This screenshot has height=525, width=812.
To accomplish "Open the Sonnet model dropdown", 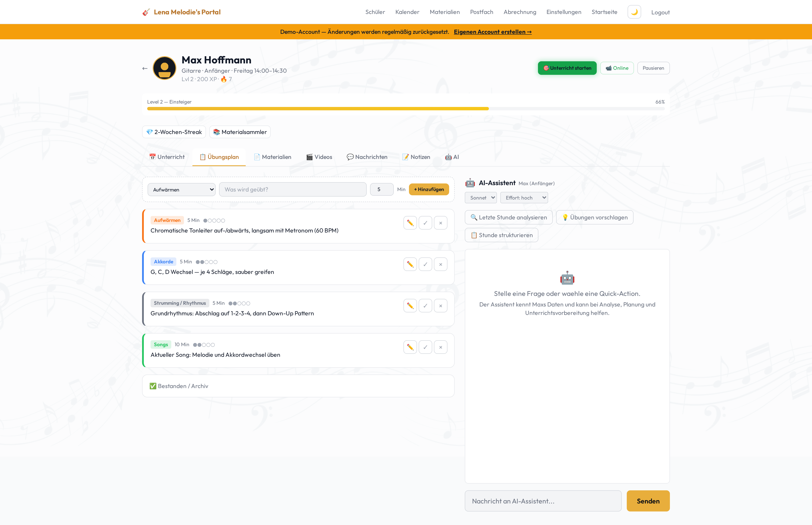I will (x=480, y=198).
